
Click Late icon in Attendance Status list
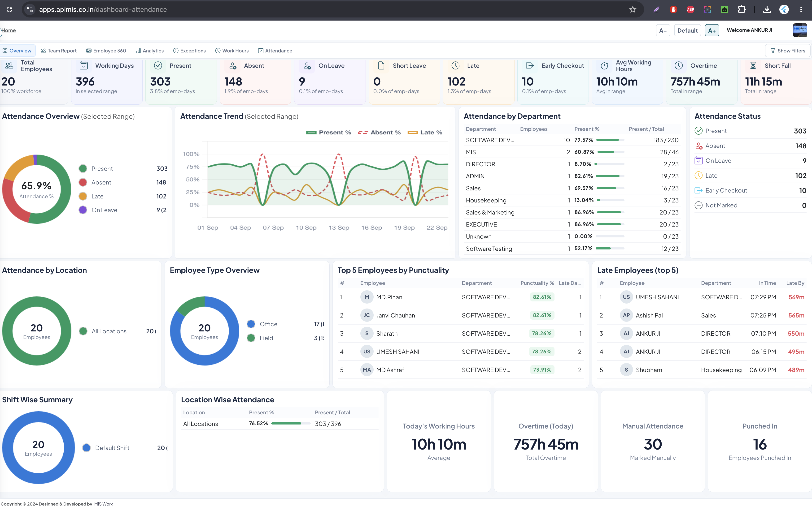(698, 176)
